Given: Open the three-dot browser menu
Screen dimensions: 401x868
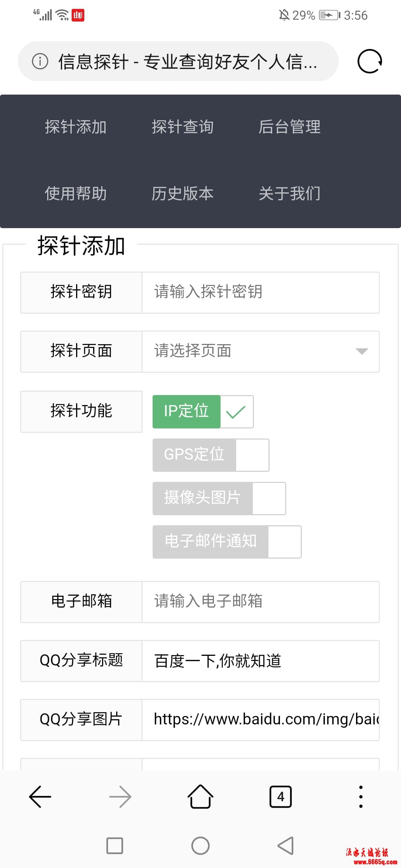Looking at the screenshot, I should click(x=361, y=796).
